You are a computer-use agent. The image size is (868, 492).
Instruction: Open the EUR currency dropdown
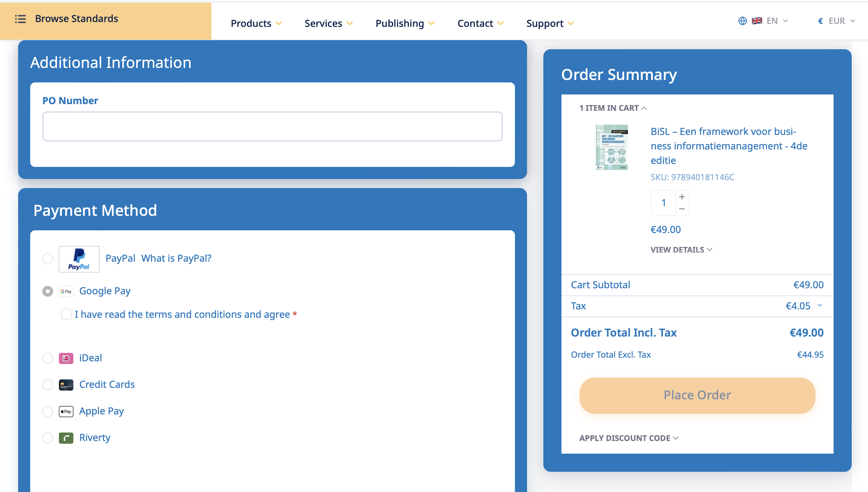click(837, 21)
